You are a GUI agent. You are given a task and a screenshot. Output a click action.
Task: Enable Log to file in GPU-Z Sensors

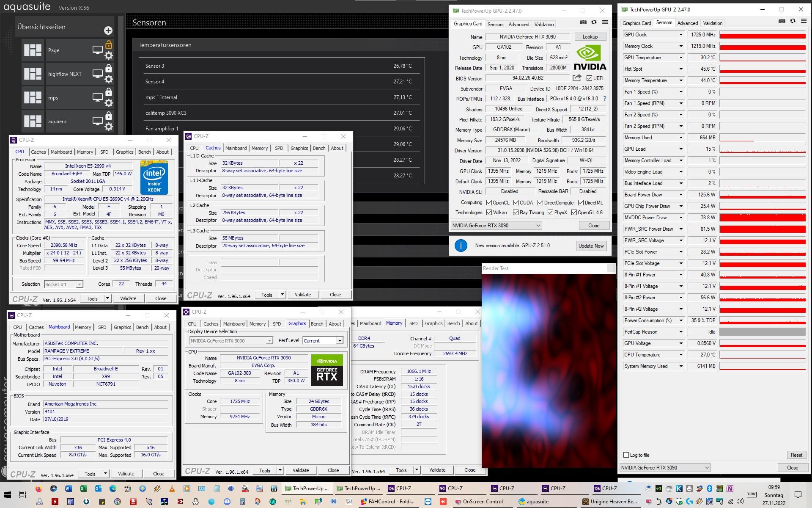[626, 455]
